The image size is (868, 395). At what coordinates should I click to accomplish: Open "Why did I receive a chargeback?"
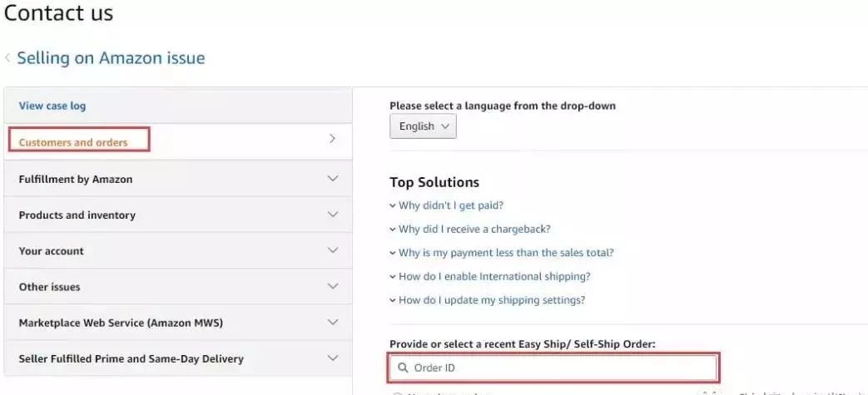474,229
